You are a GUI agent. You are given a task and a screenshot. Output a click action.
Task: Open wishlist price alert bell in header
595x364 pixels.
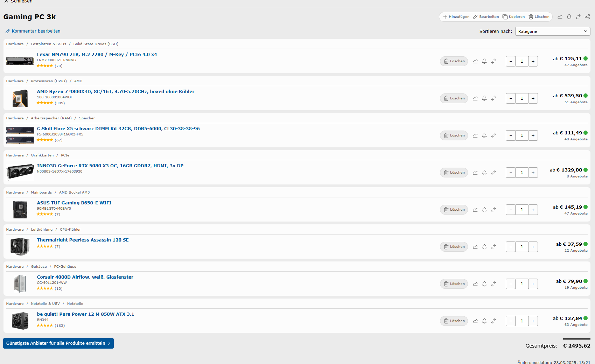(569, 17)
